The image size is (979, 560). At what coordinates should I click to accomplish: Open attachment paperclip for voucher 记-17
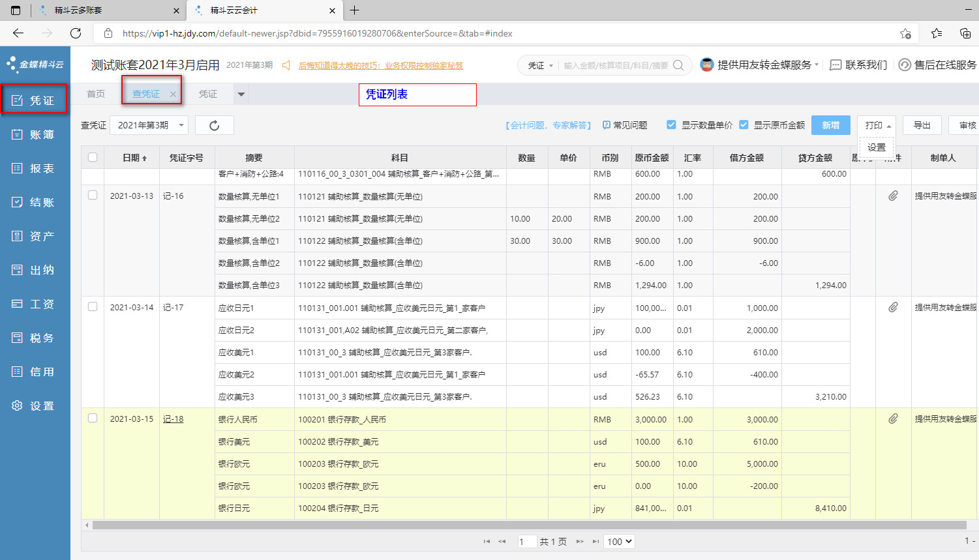click(893, 307)
